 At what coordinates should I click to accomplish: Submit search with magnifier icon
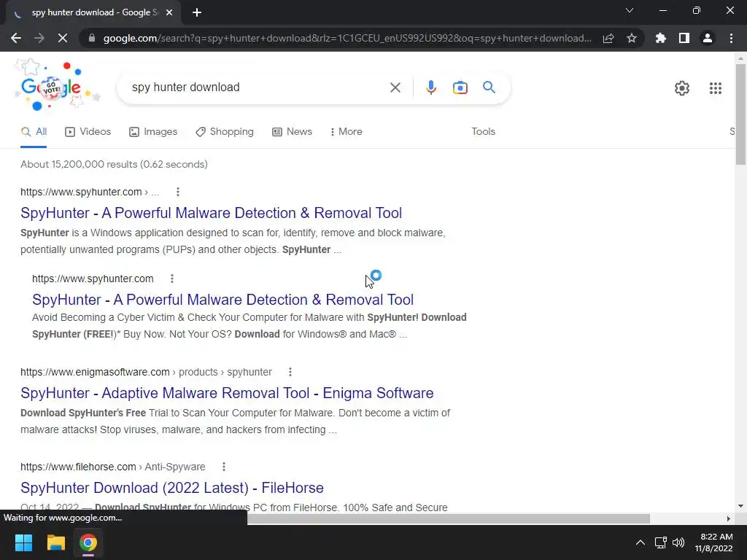point(489,87)
